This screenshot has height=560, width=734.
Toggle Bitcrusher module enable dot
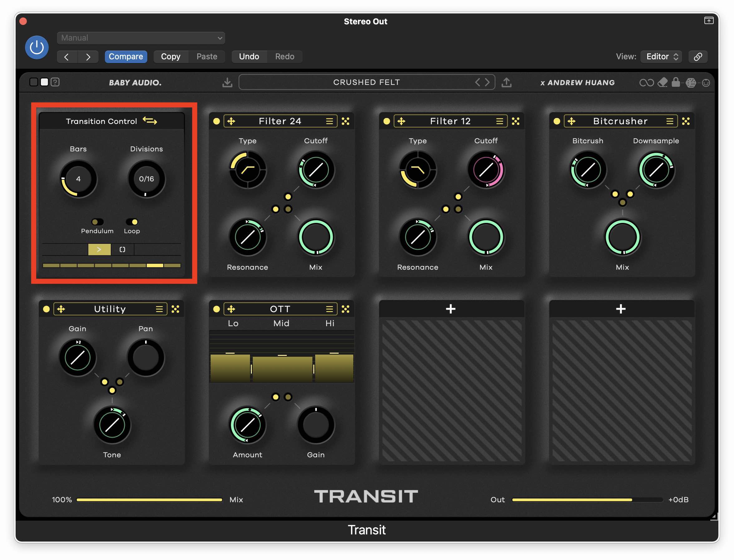point(557,121)
